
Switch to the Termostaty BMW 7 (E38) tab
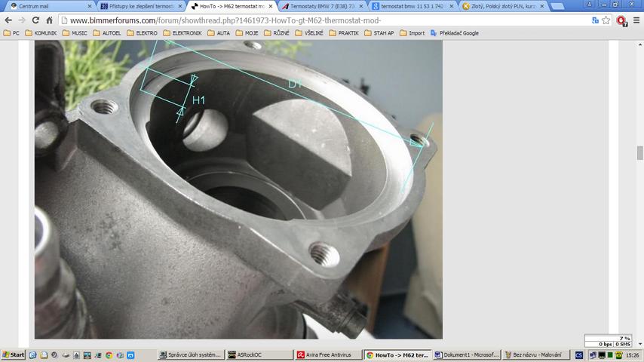point(323,6)
